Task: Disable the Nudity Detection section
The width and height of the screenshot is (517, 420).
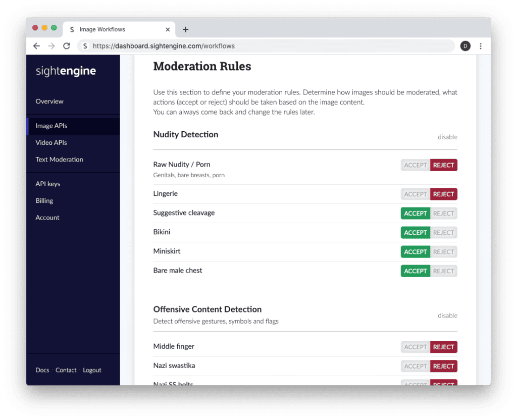Action: click(447, 137)
